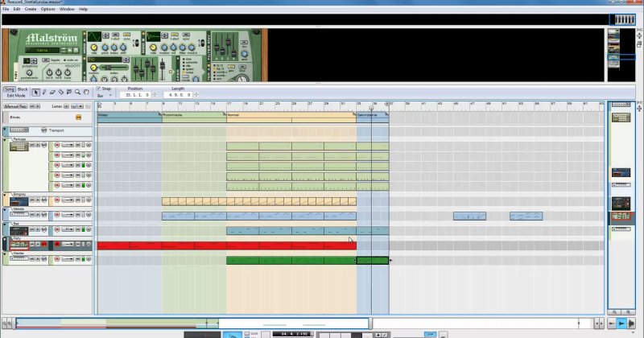
Task: Select the arrow Selection tool
Action: click(x=36, y=92)
